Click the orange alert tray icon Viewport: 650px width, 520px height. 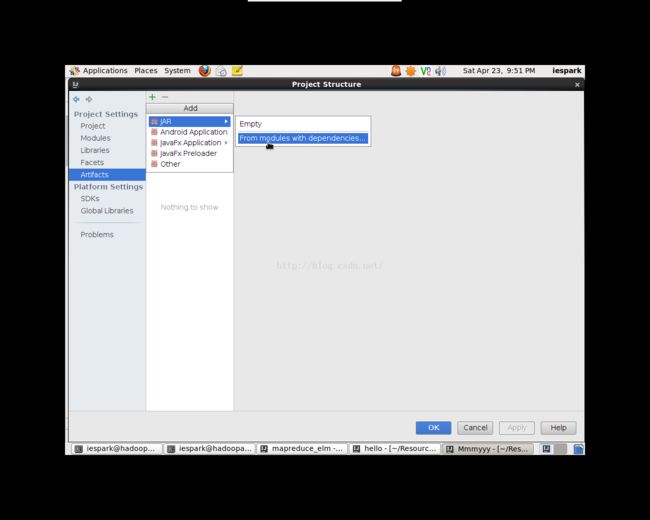click(396, 71)
